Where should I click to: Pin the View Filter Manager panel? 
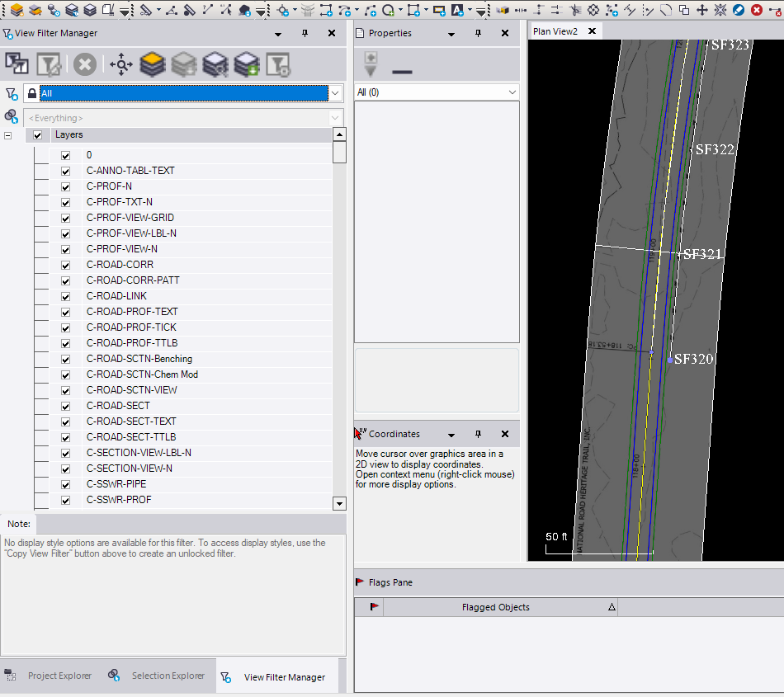point(305,33)
